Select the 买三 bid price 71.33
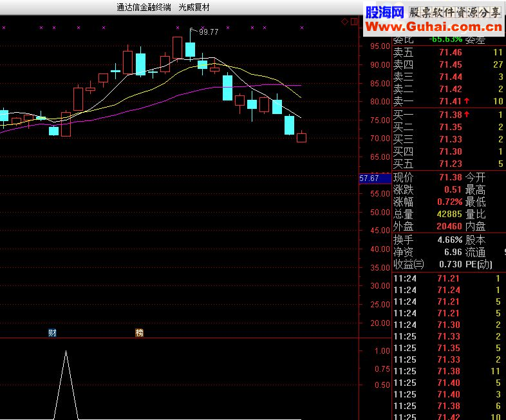 pos(451,139)
